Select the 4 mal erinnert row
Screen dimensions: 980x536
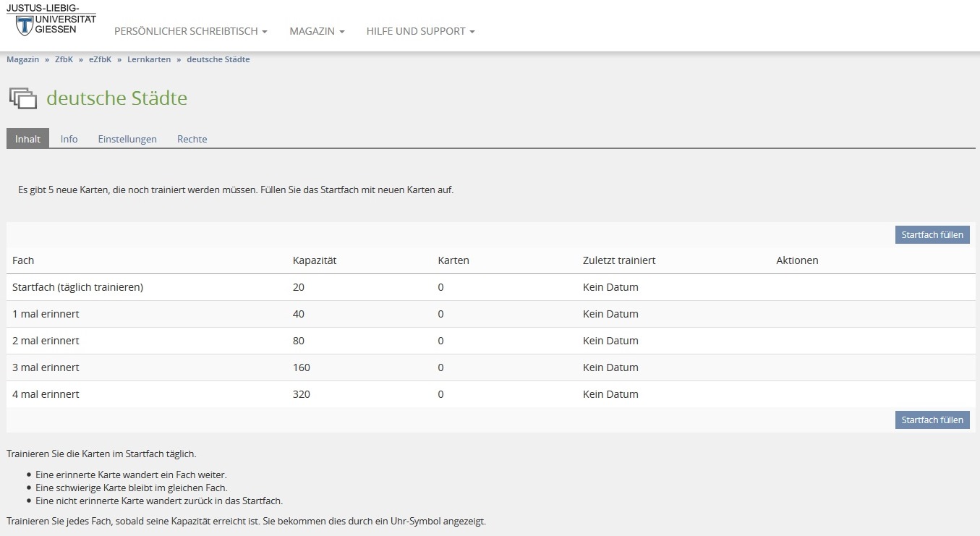pyautogui.click(x=46, y=394)
